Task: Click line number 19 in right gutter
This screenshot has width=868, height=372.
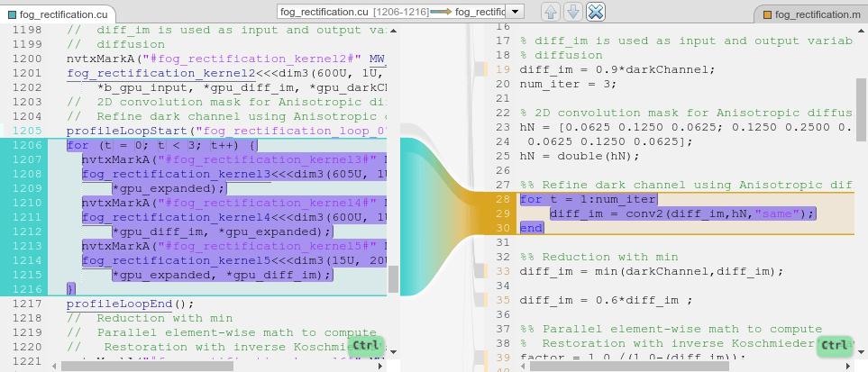Action: point(503,69)
